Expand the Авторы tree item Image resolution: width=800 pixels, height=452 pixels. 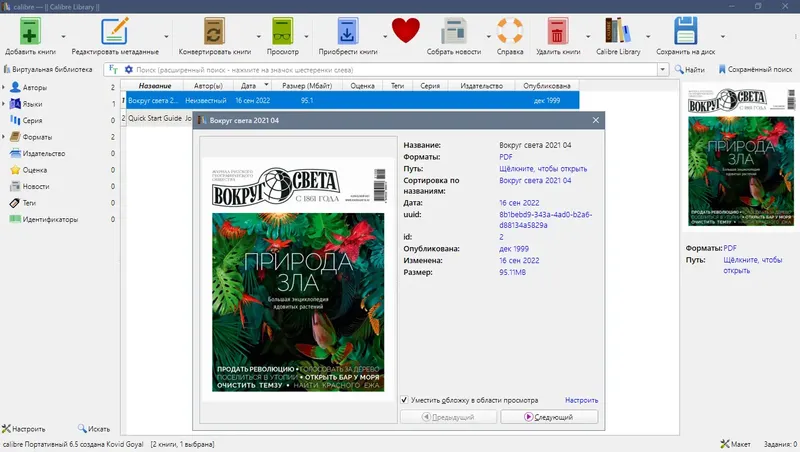4,87
